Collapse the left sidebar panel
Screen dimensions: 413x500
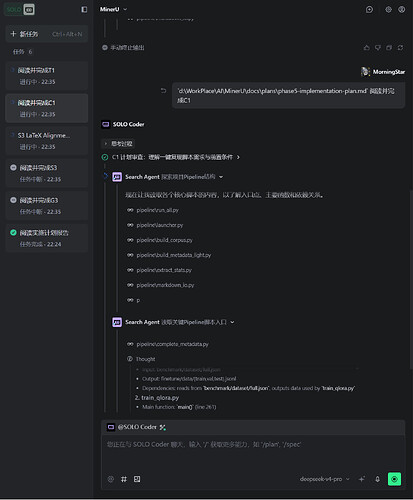tap(84, 9)
